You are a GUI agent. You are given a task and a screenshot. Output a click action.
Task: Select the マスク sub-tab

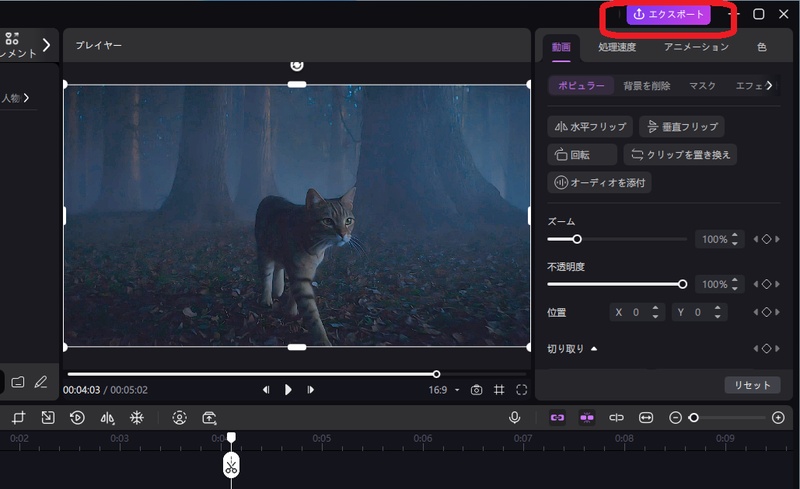[x=702, y=86]
